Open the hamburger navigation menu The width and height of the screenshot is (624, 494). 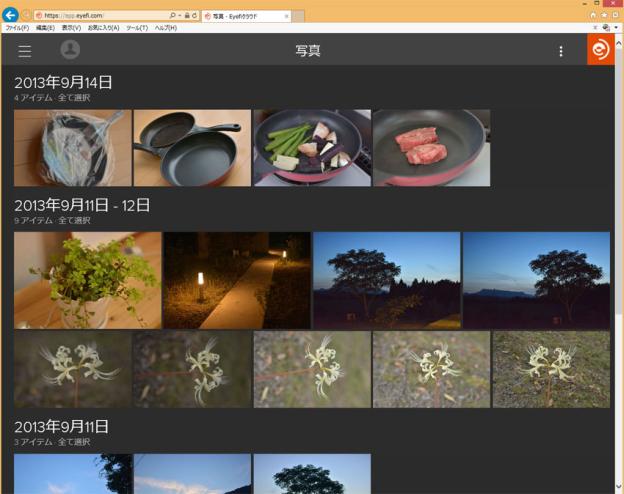[25, 51]
